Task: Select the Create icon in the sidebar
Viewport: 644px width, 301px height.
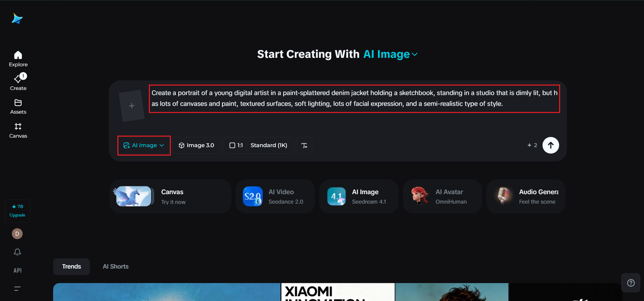Action: [x=18, y=82]
